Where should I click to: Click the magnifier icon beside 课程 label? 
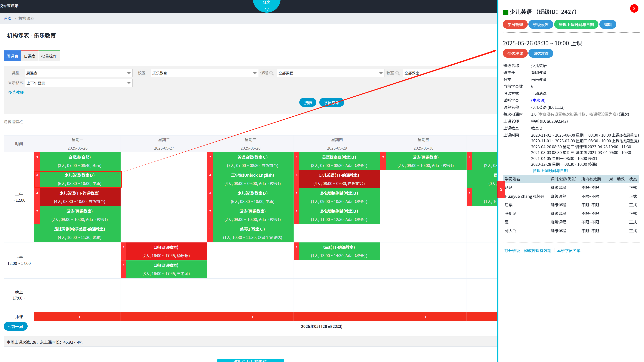coord(272,73)
